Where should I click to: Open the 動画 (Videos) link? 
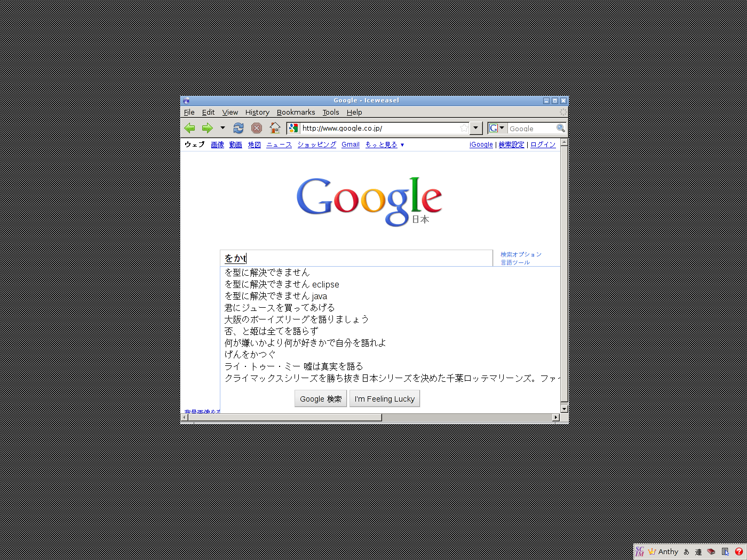click(x=236, y=145)
